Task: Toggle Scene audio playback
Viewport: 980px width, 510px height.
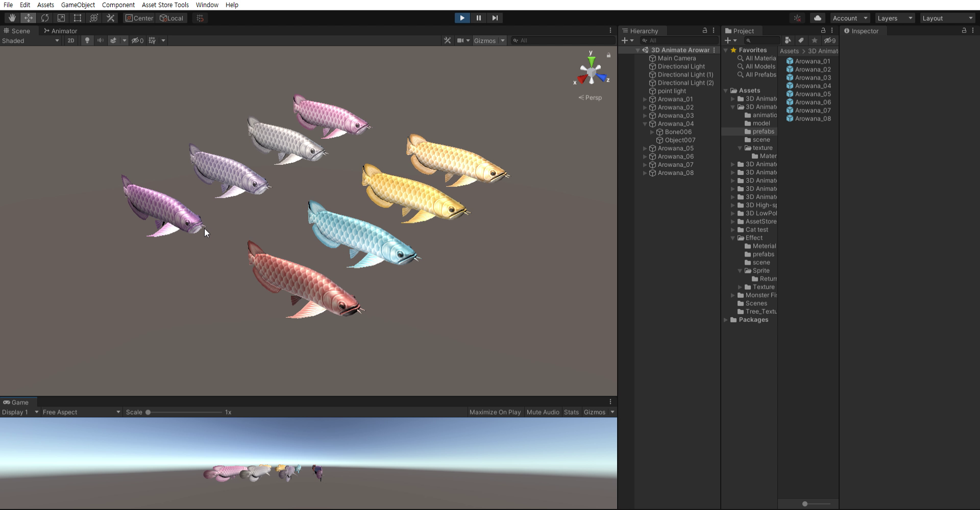Action: [x=101, y=40]
